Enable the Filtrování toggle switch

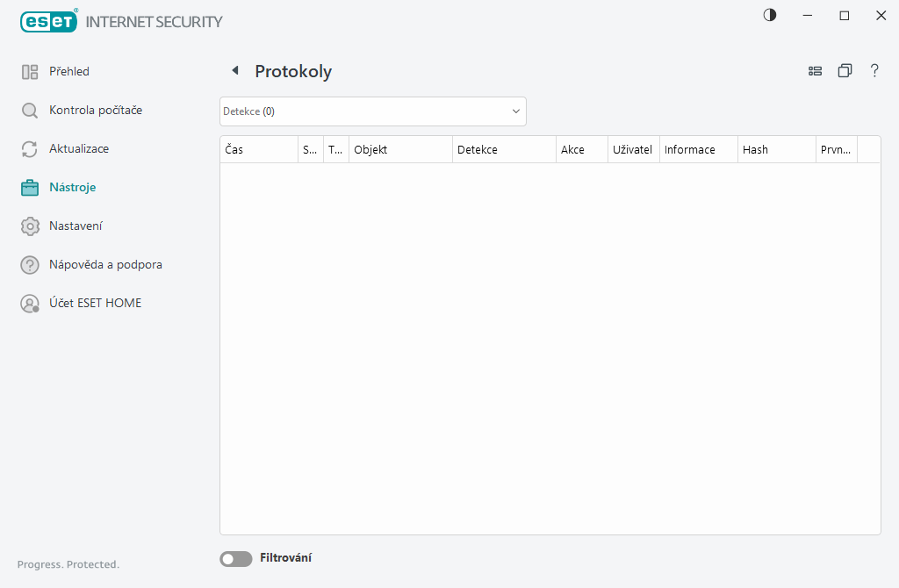235,558
